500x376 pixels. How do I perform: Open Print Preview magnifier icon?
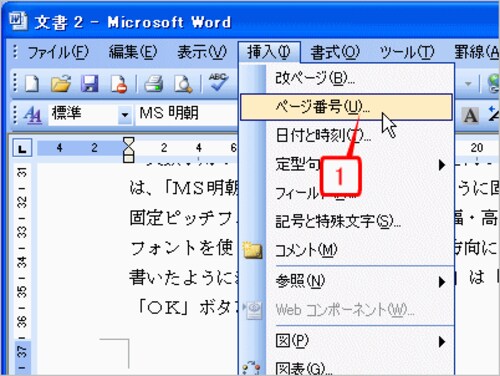[183, 84]
